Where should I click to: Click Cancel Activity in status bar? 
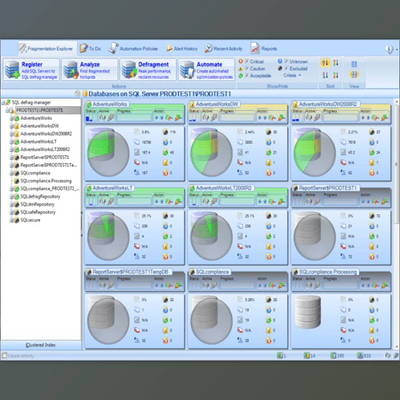click(x=18, y=356)
